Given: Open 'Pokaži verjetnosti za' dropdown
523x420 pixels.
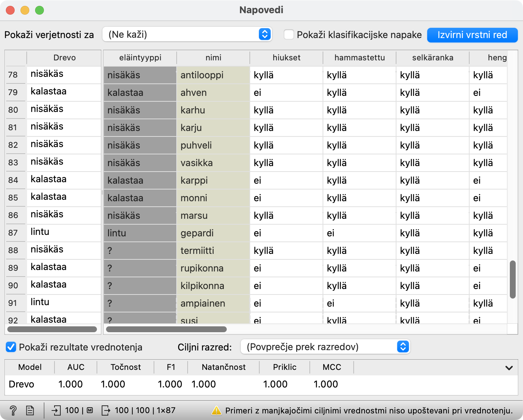Looking at the screenshot, I should [x=187, y=34].
